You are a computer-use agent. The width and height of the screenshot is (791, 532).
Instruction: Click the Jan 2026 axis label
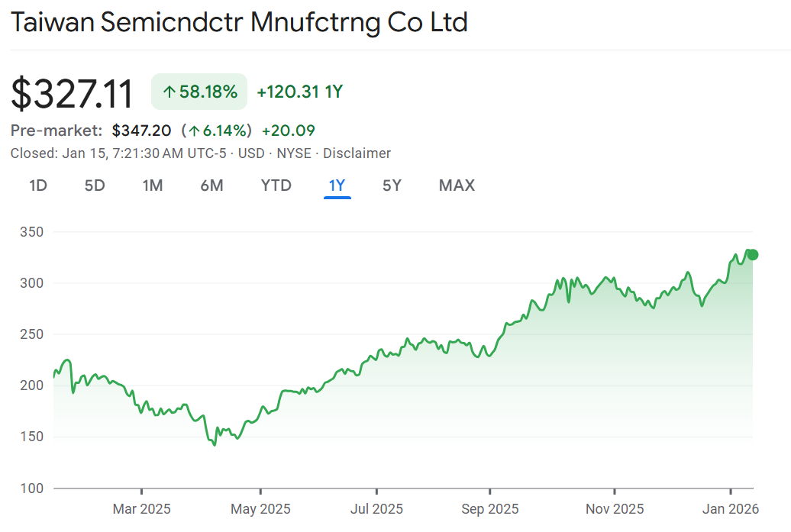pos(731,508)
